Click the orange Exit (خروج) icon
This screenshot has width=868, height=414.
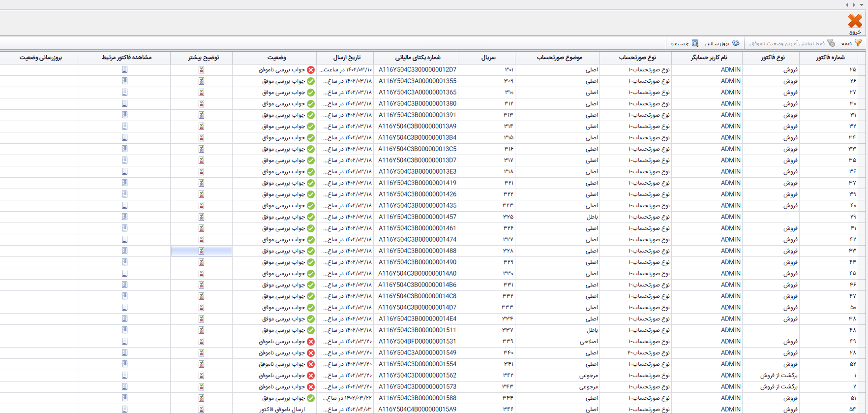click(855, 21)
